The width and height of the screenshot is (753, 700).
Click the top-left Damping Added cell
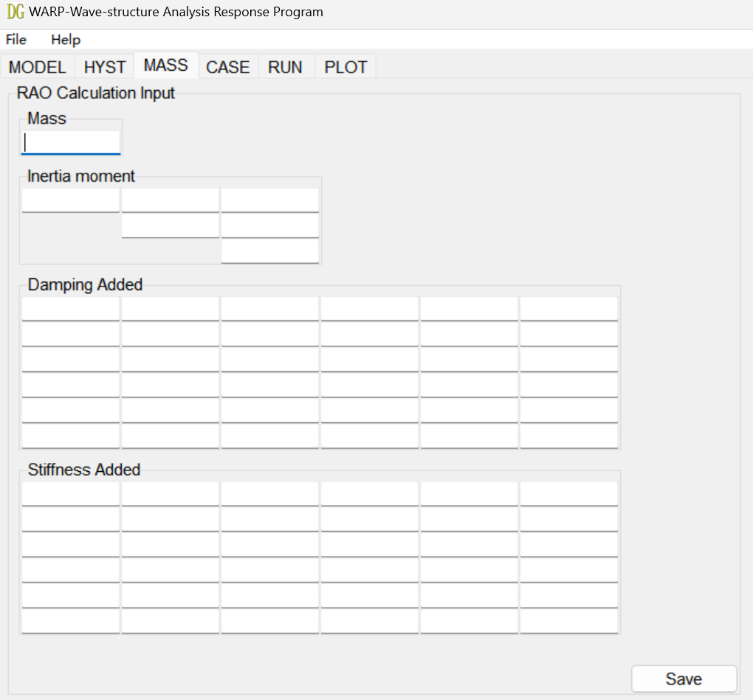pos(70,308)
